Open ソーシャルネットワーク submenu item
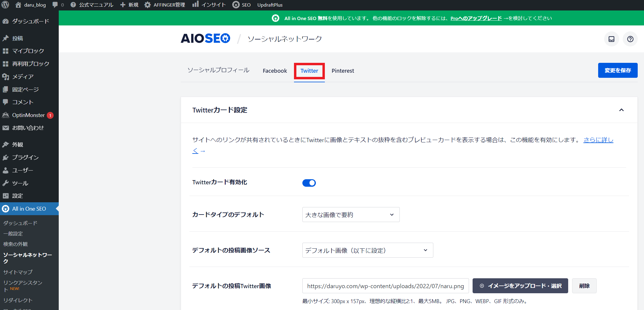Viewport: 644px width, 310px height. point(28,258)
